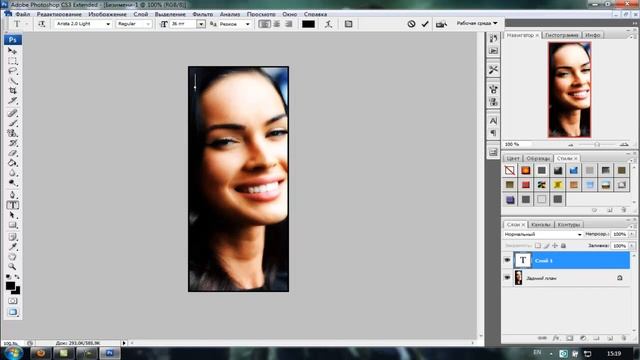The width and height of the screenshot is (640, 360).
Task: Open the layer blend mode dropdown
Action: click(543, 234)
